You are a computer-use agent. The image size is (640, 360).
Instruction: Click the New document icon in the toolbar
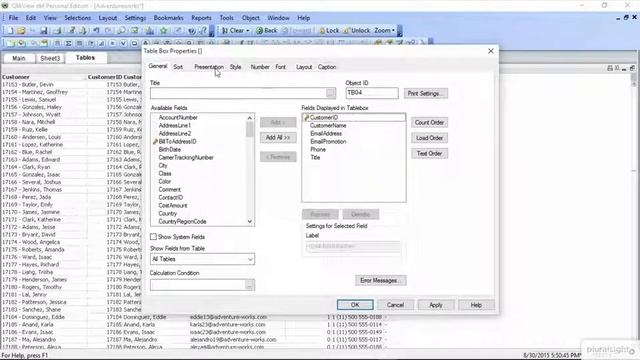pyautogui.click(x=9, y=31)
